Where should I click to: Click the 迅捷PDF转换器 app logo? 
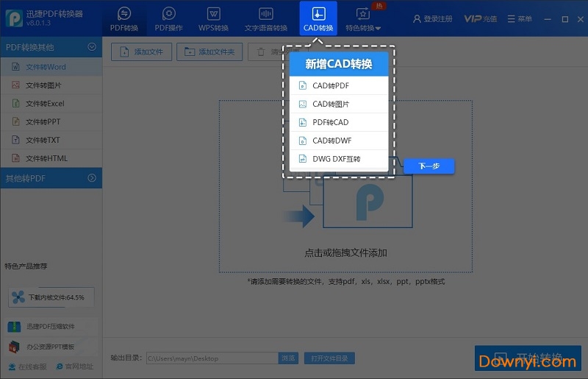coord(14,18)
